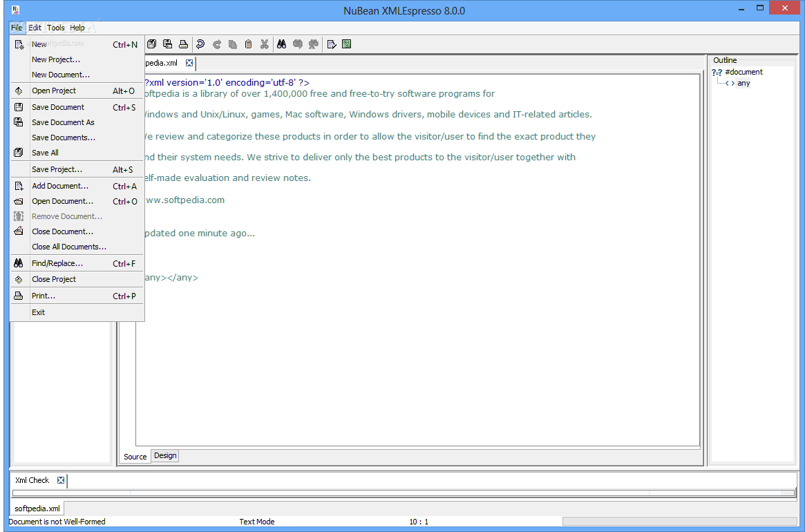The width and height of the screenshot is (805, 532).
Task: Click the Cut scissors toolbar icon
Action: 265,44
